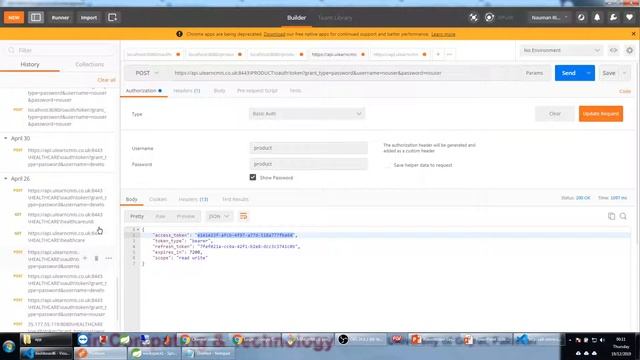Click the Save button

[x=609, y=73]
